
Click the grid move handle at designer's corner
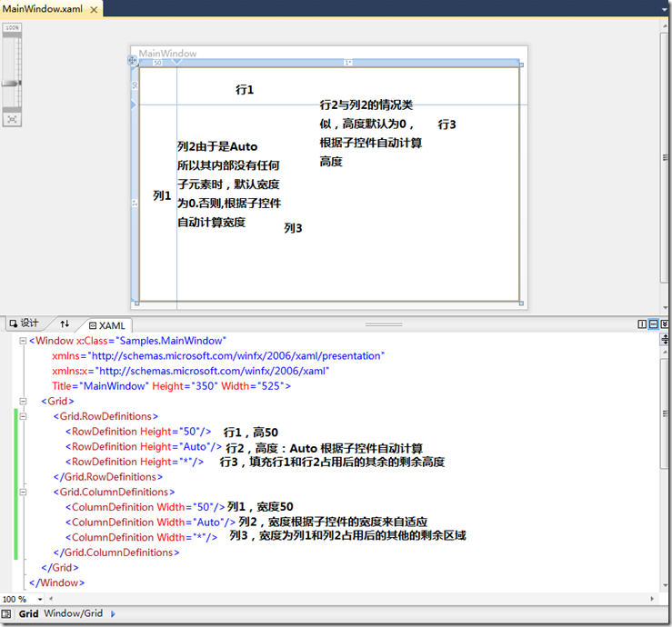click(132, 60)
